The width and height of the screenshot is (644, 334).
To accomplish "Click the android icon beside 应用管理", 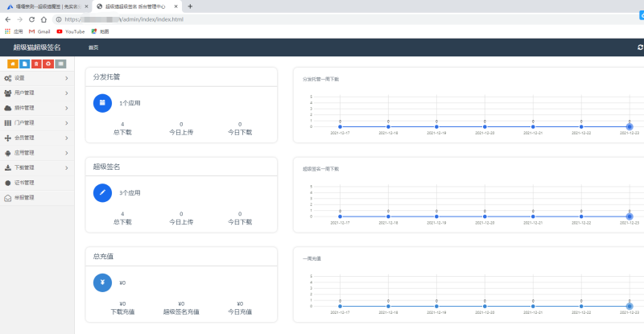I will pyautogui.click(x=8, y=153).
